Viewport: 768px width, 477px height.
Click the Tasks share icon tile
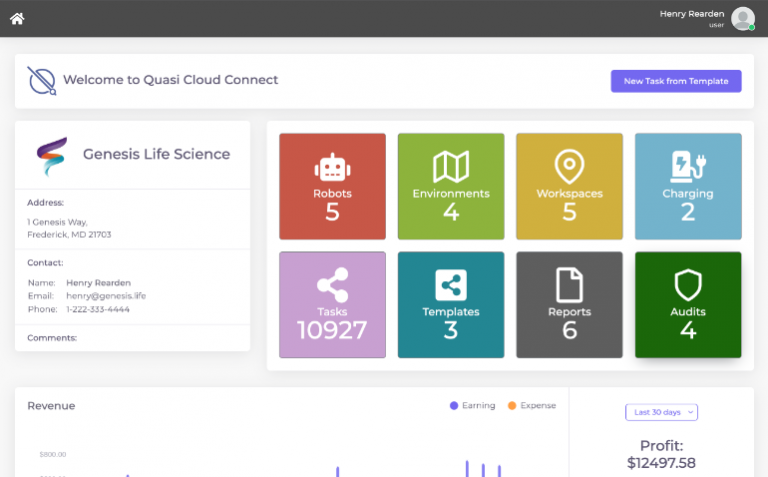pos(332,285)
